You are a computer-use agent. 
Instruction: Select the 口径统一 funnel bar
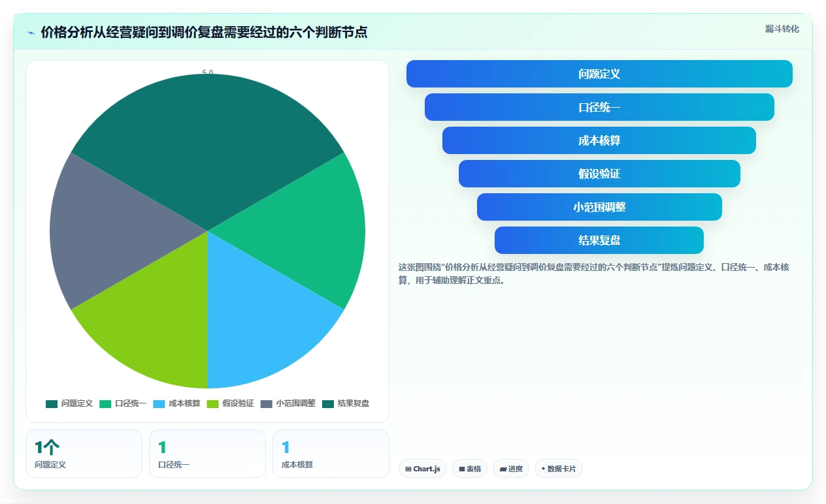coord(599,107)
